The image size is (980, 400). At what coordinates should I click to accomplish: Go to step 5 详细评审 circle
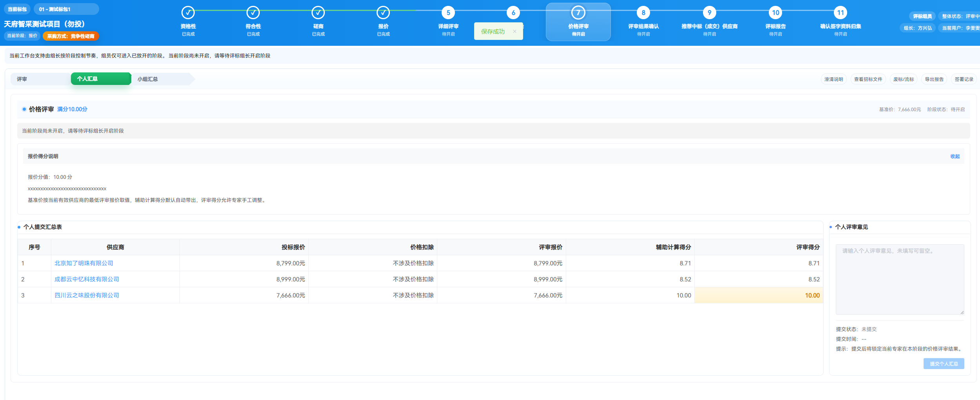pyautogui.click(x=448, y=13)
